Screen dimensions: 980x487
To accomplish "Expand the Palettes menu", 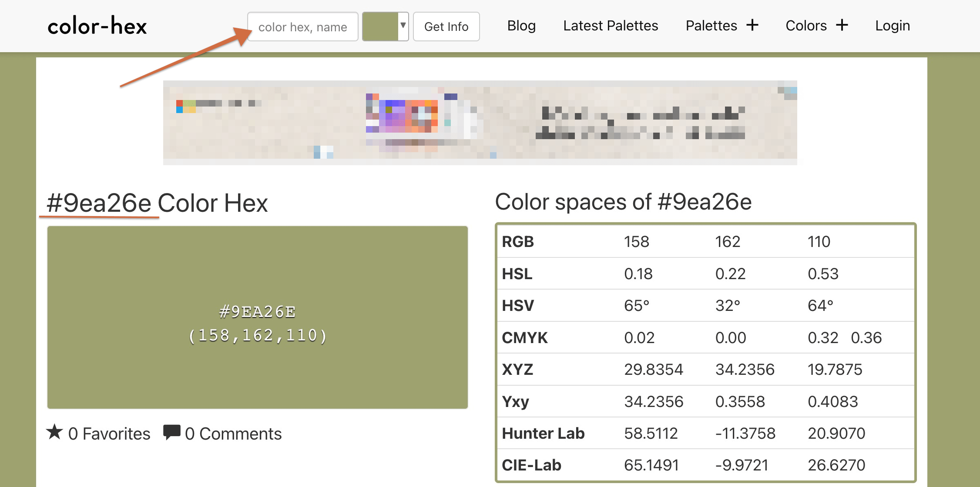I will click(711, 26).
